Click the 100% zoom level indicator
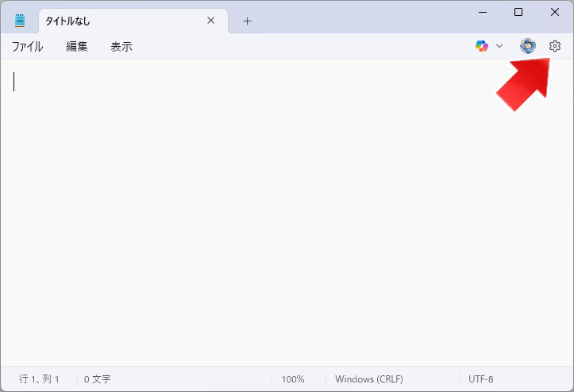 pos(293,379)
